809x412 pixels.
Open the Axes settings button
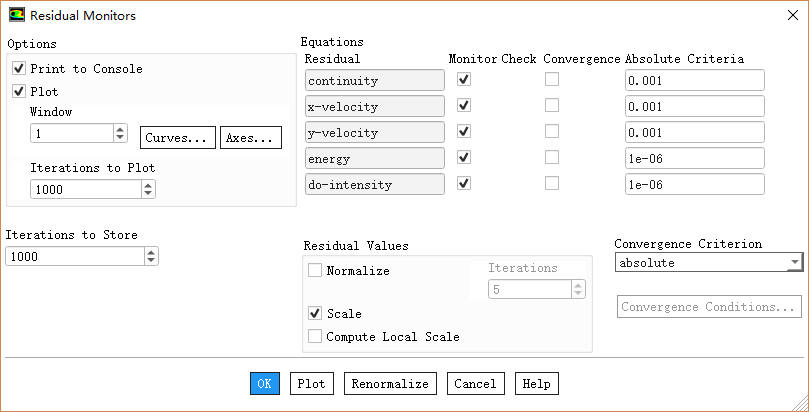tap(250, 137)
